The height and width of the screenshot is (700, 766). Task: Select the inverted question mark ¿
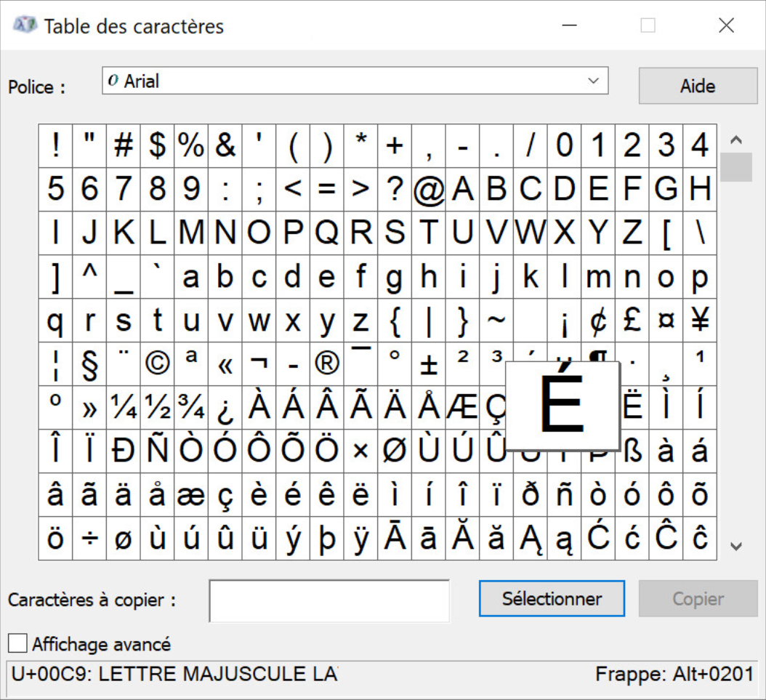click(x=225, y=407)
